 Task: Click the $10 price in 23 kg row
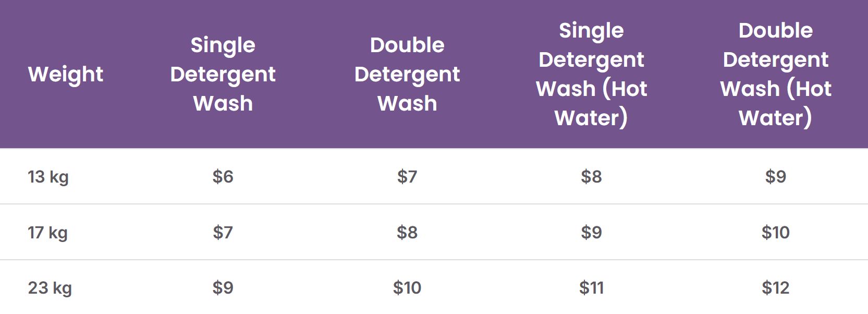(x=407, y=288)
